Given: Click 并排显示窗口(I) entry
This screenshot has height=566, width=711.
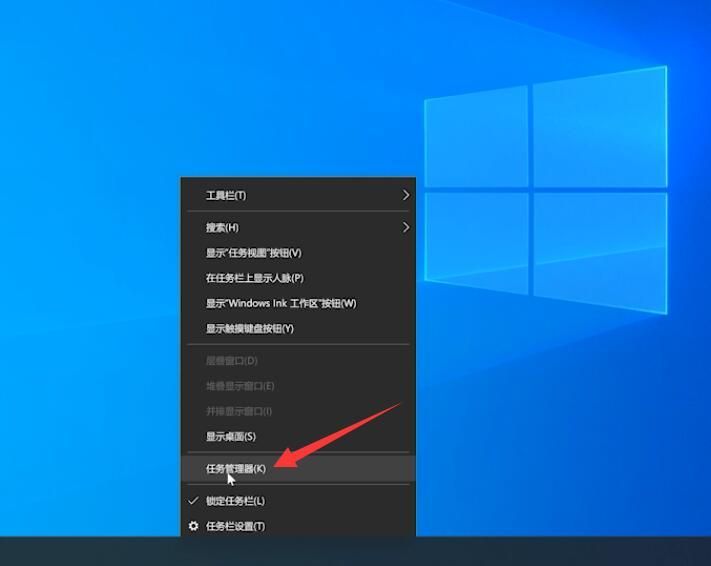Looking at the screenshot, I should tap(298, 411).
